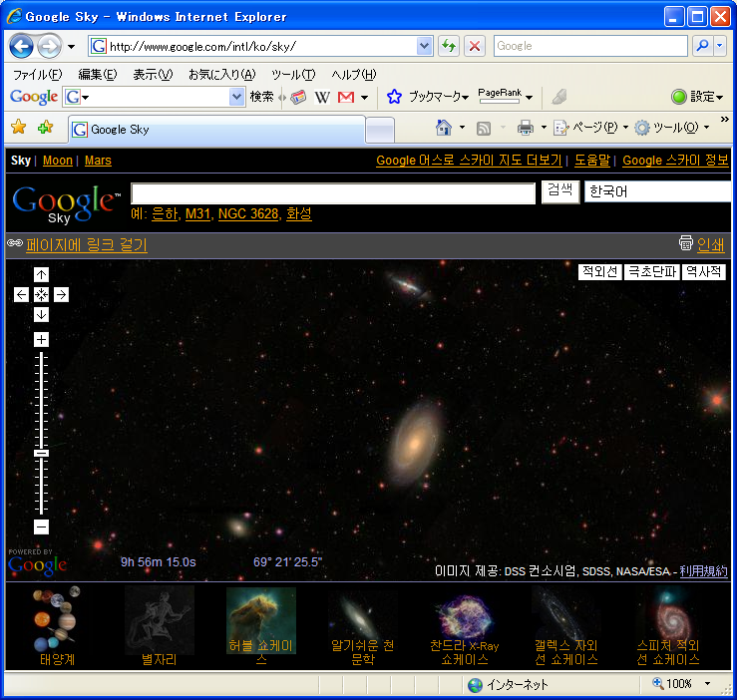This screenshot has width=737, height=700.
Task: Click the highlighter pen toolbar icon
Action: tap(558, 97)
